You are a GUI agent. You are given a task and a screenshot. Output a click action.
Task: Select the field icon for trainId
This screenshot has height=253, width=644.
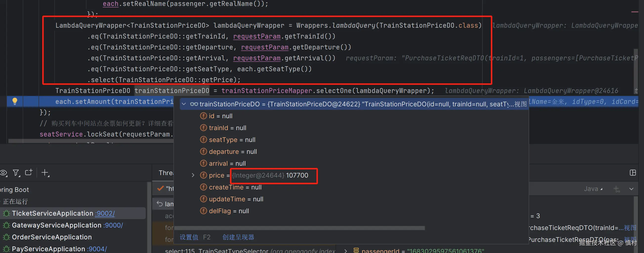tap(203, 128)
